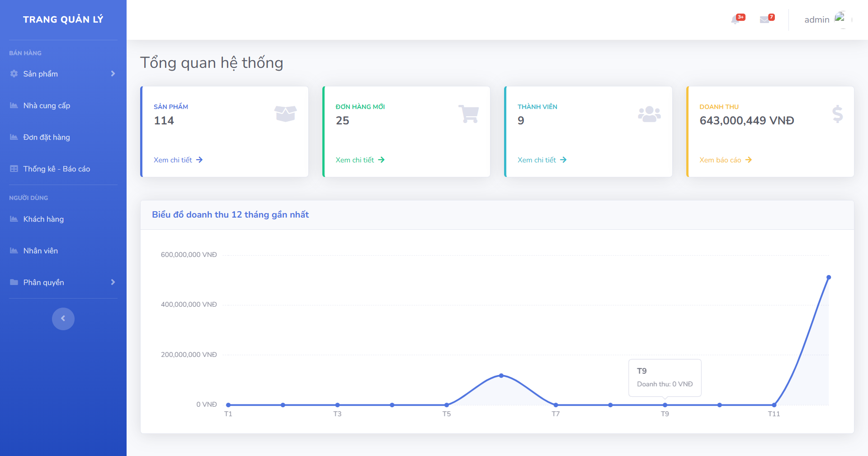Select Nhân viên in the sidebar
This screenshot has height=456, width=868.
click(41, 251)
